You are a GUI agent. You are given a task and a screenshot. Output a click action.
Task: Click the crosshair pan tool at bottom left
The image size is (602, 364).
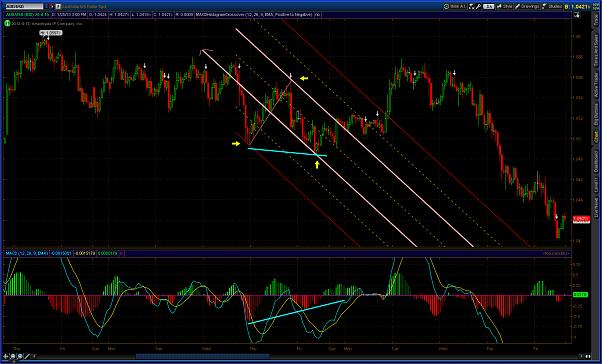point(5,356)
